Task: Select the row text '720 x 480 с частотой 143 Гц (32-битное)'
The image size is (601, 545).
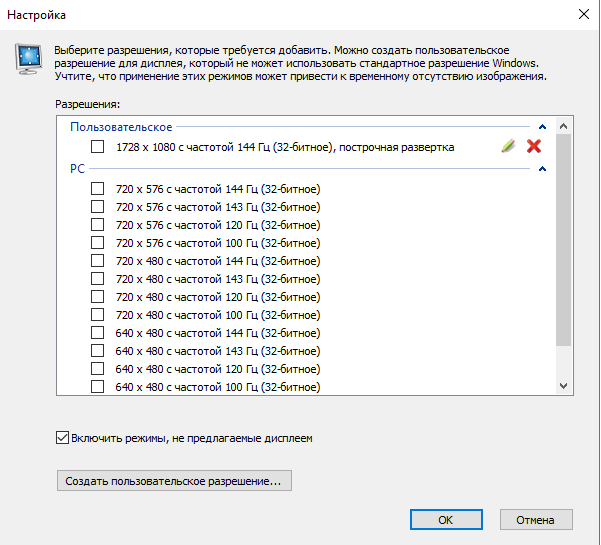Action: point(218,279)
